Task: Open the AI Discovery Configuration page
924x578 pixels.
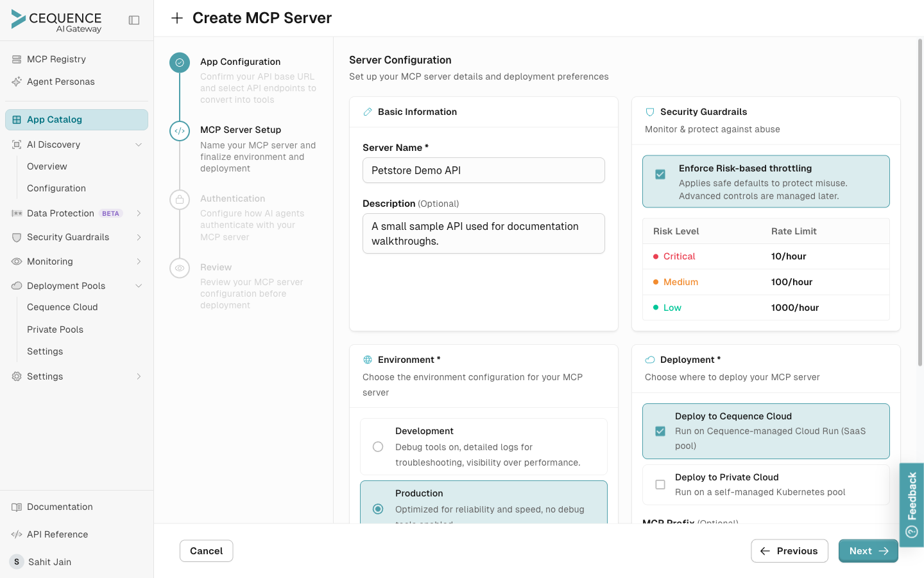Action: click(x=56, y=188)
